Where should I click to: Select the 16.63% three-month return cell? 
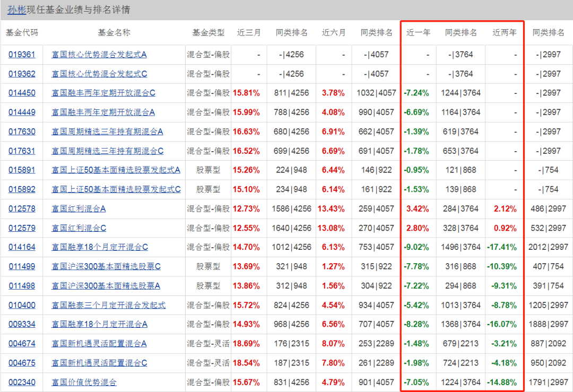click(x=246, y=132)
